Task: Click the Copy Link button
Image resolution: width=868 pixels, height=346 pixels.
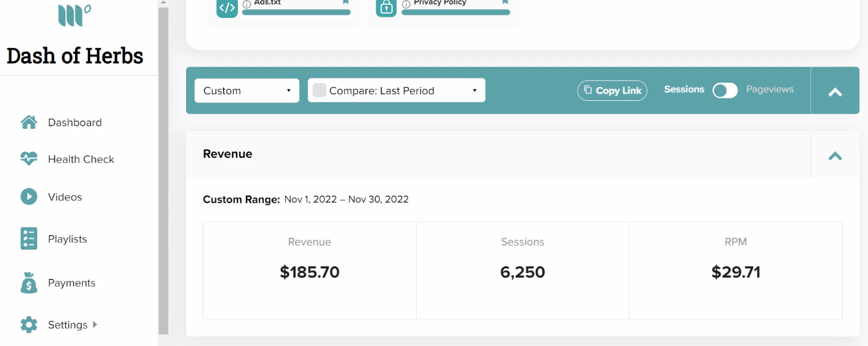Action: click(612, 90)
